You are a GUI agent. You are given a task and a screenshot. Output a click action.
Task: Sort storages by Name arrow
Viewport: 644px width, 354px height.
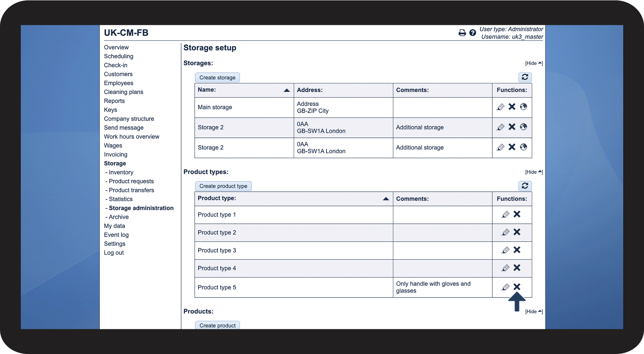tap(287, 90)
